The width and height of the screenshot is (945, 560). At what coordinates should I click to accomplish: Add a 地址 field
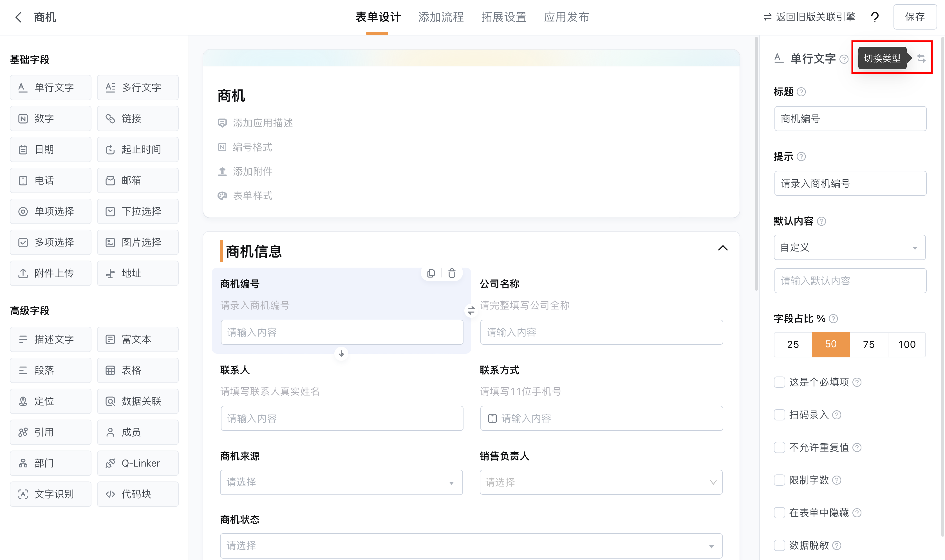pos(138,273)
